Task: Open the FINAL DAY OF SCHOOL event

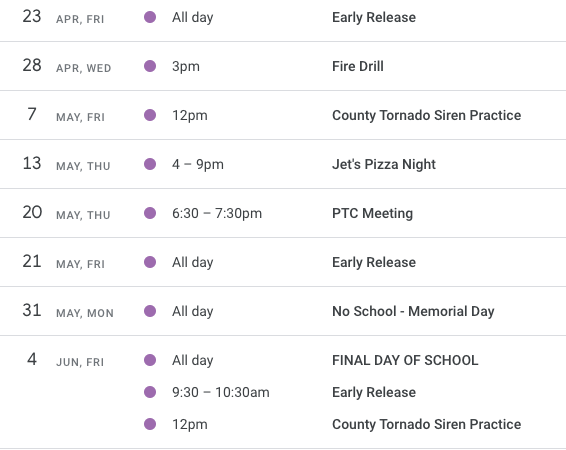Action: point(405,360)
